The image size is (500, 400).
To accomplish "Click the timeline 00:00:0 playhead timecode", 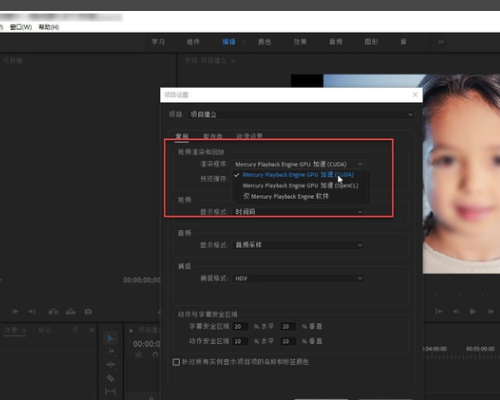I will pyautogui.click(x=146, y=344).
